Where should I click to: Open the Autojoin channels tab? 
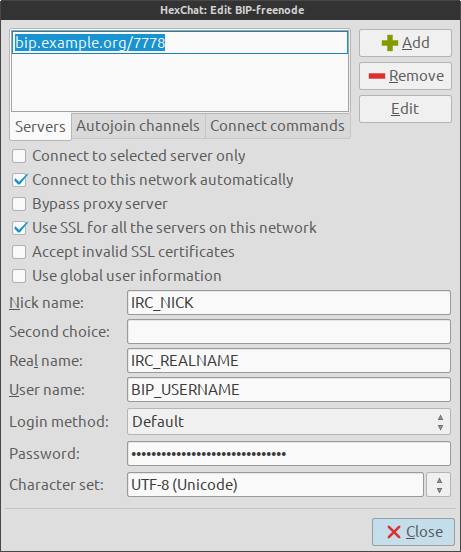tap(138, 126)
